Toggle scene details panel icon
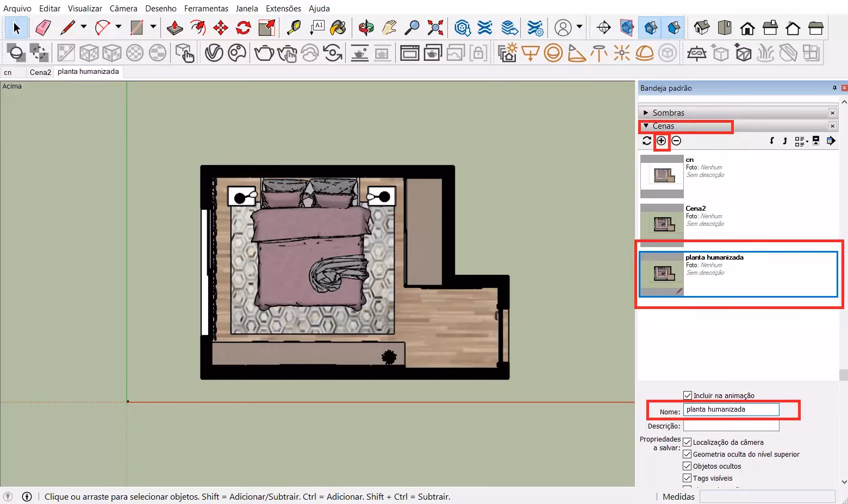This screenshot has height=504, width=848. point(816,141)
